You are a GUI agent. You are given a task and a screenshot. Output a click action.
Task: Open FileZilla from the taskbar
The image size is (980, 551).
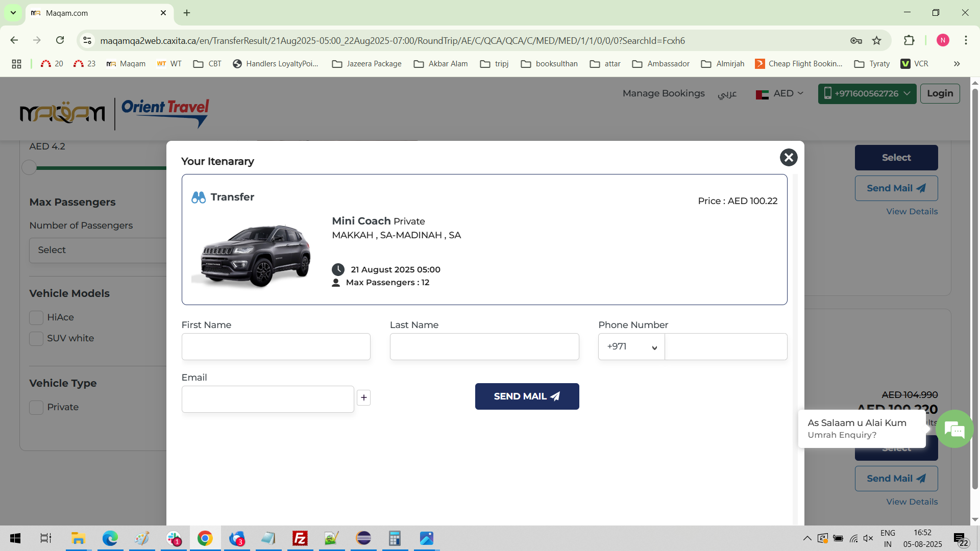pos(300,538)
